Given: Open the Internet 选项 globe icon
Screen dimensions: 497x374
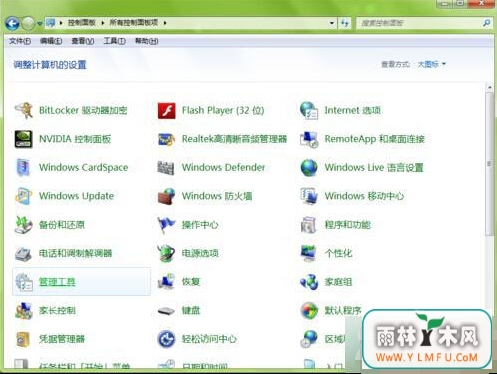Looking at the screenshot, I should click(309, 110).
